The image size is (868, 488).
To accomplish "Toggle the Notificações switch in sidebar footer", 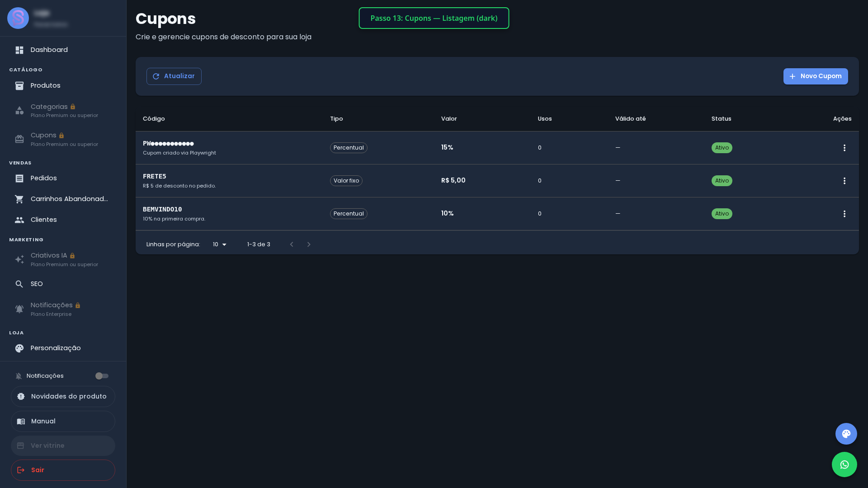I will pyautogui.click(x=102, y=376).
